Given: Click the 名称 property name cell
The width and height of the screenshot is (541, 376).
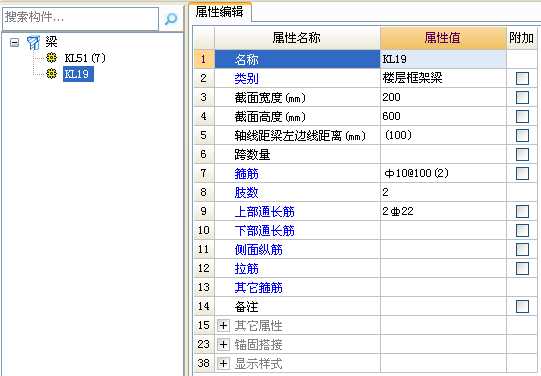Looking at the screenshot, I should pos(297,59).
